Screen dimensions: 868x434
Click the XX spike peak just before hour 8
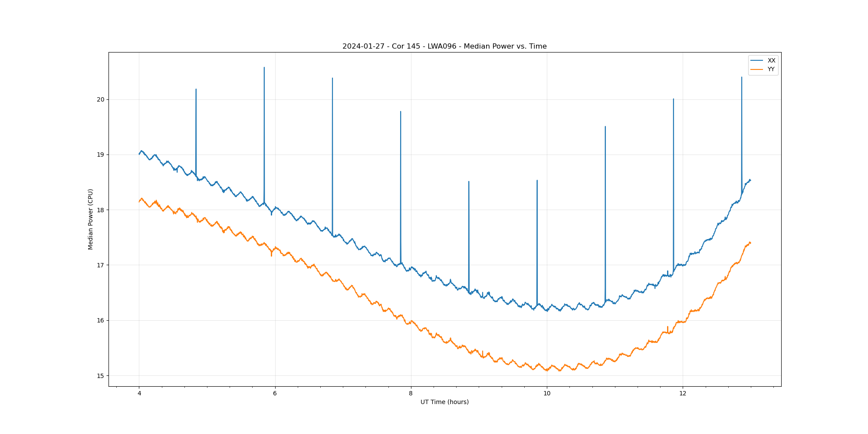click(401, 112)
